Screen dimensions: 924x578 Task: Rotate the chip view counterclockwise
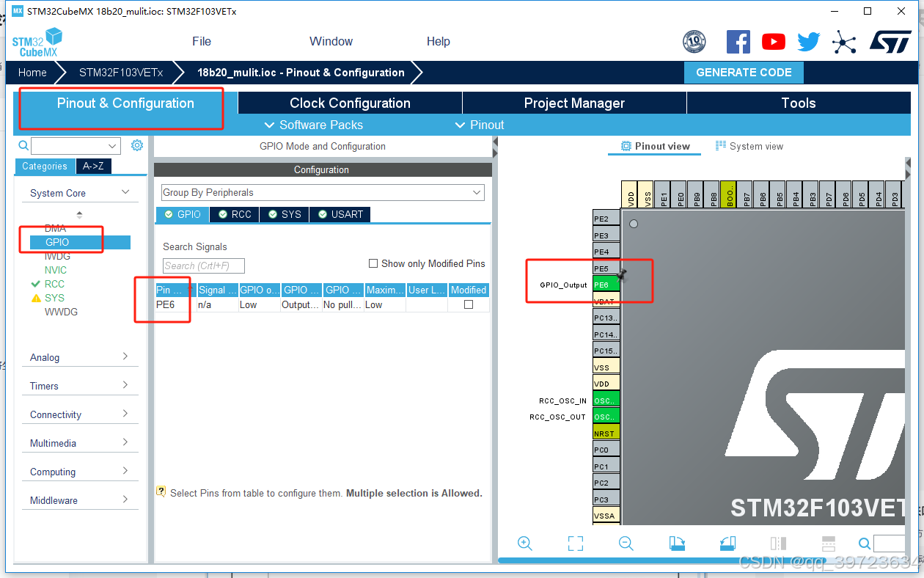click(x=727, y=544)
